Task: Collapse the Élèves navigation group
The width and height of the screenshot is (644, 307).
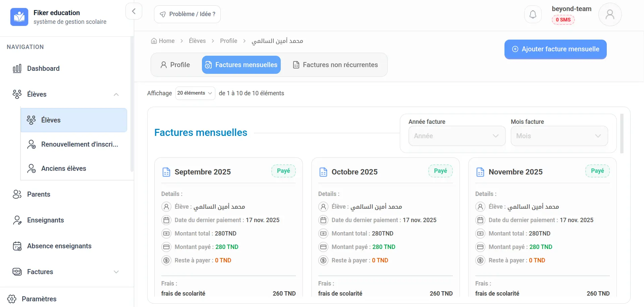Action: 116,94
